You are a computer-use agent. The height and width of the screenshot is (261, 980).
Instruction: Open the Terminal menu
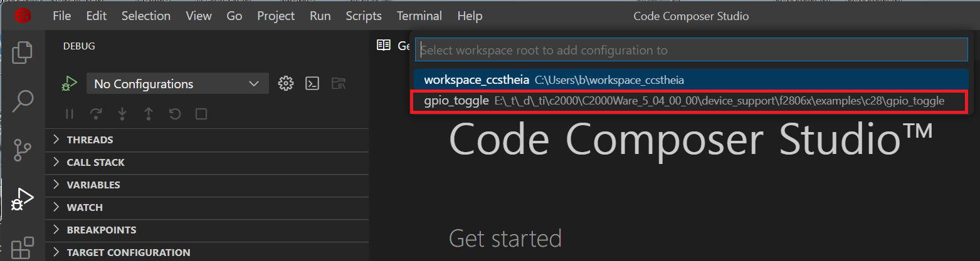pyautogui.click(x=419, y=16)
